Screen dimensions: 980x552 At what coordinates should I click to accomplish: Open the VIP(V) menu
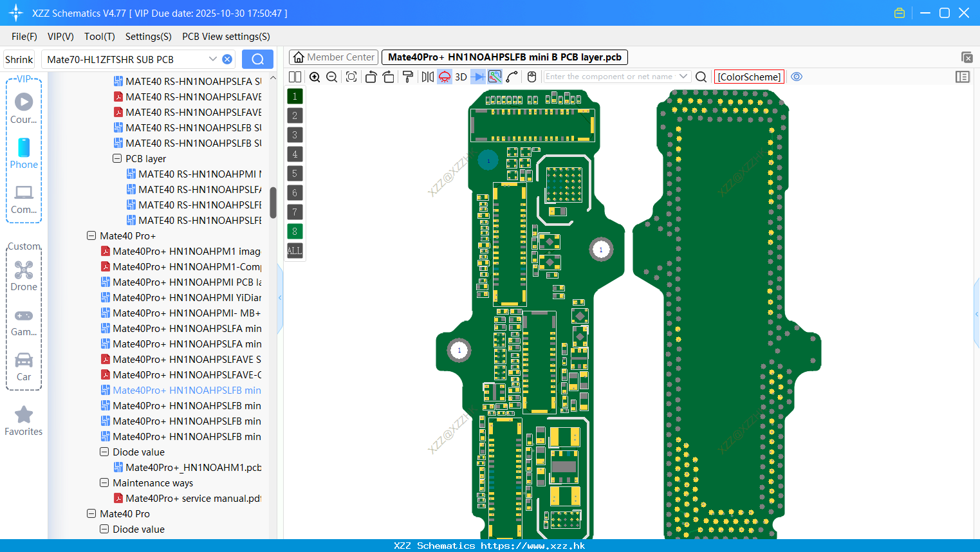coord(60,37)
